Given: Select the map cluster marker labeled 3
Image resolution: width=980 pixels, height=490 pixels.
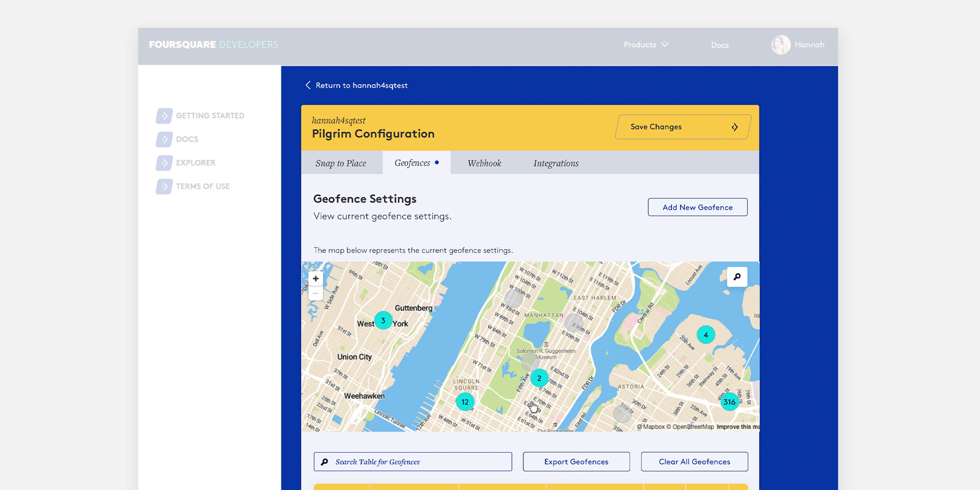Looking at the screenshot, I should (x=383, y=320).
